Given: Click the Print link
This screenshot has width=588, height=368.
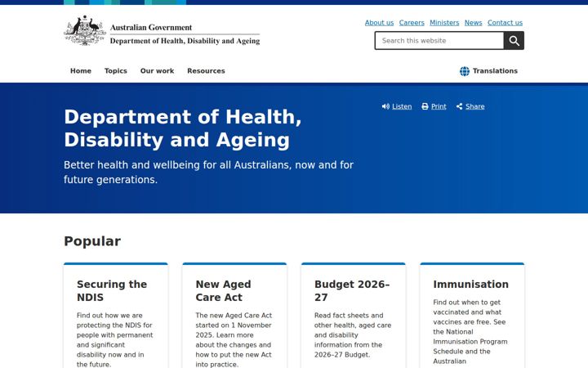Looking at the screenshot, I should (439, 106).
